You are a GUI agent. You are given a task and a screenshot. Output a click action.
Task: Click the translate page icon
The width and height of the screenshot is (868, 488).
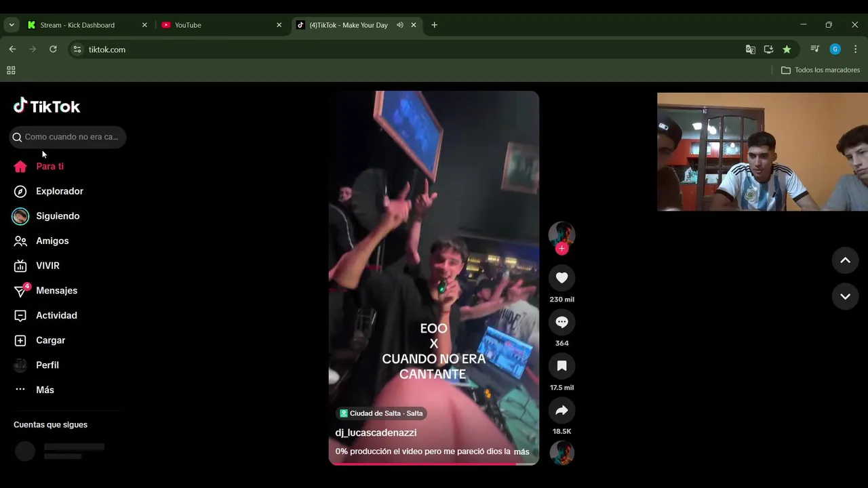(x=750, y=49)
